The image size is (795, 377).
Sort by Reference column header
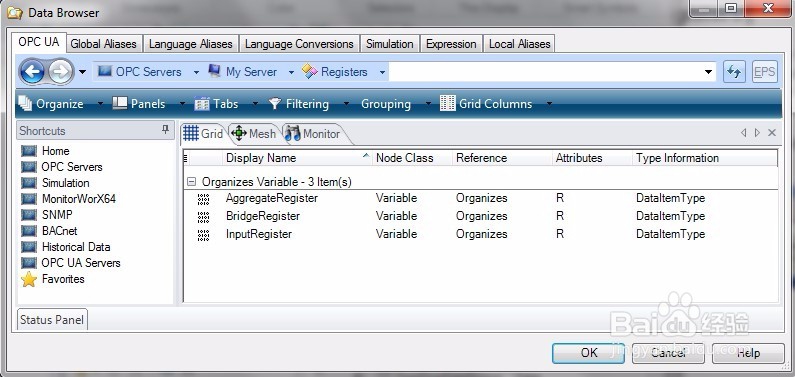(x=502, y=158)
